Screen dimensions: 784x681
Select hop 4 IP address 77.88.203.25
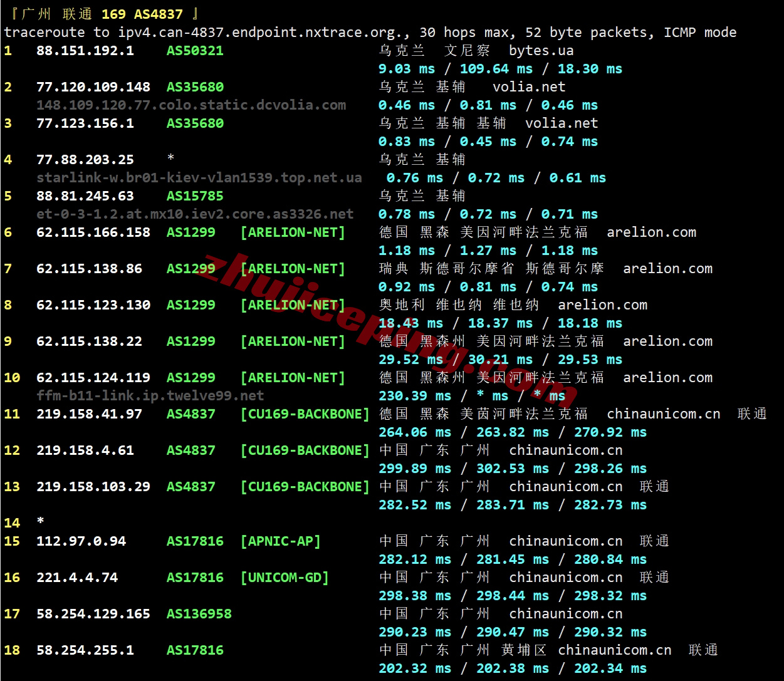coord(85,160)
